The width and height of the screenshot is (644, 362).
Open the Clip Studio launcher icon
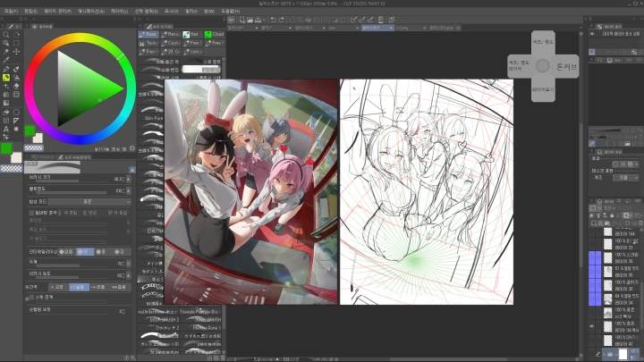231,20
